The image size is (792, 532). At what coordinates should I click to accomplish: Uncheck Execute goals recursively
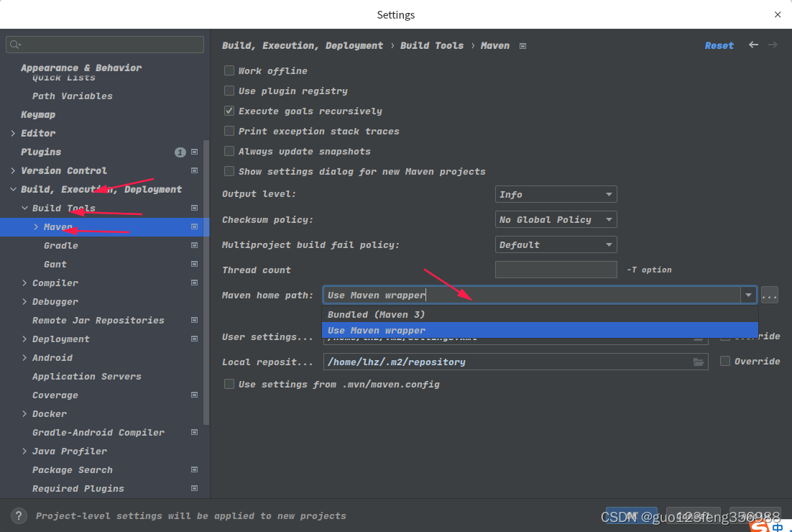229,111
